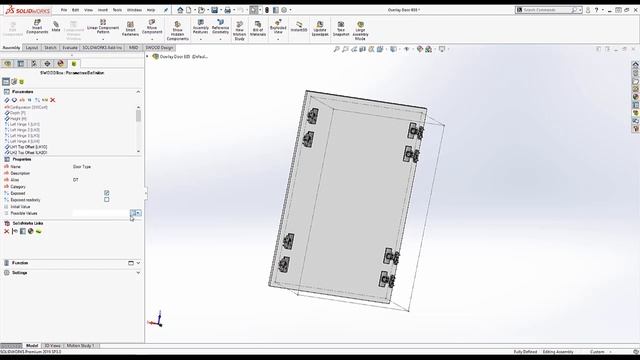Switch to the Evaluate tab
The width and height of the screenshot is (640, 360).
70,48
